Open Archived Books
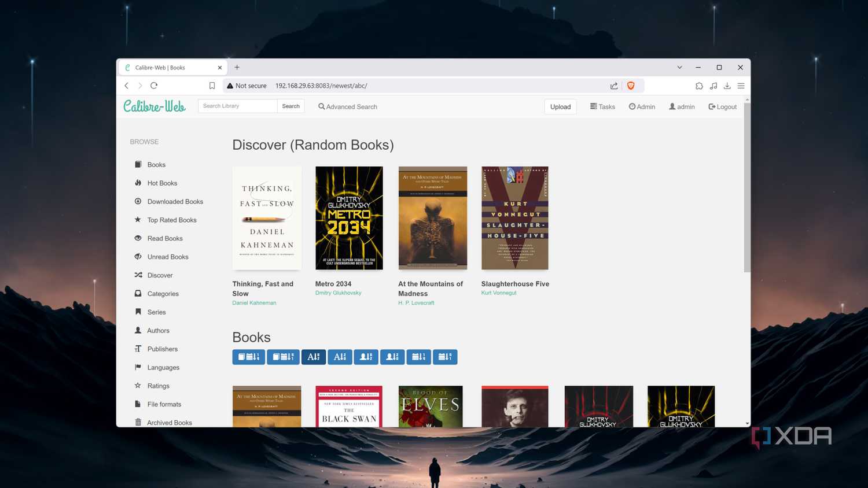 click(163, 423)
